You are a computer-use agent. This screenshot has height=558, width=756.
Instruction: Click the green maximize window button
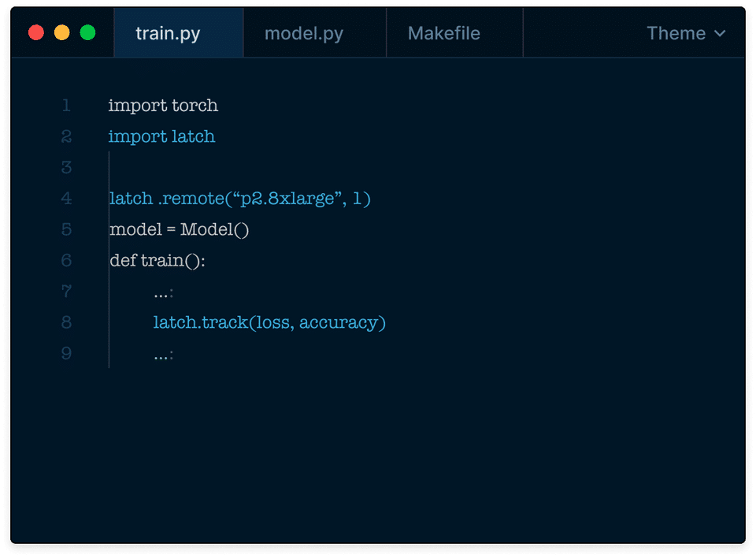click(87, 33)
